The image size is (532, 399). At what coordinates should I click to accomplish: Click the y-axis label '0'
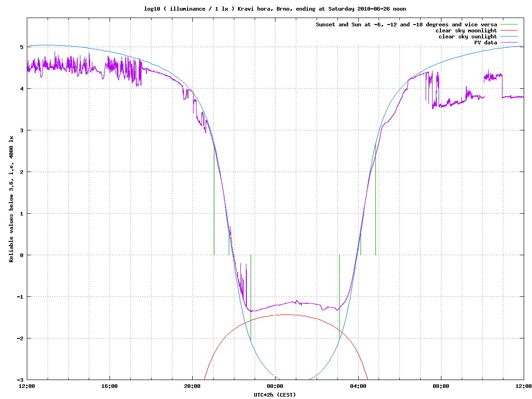coord(22,255)
